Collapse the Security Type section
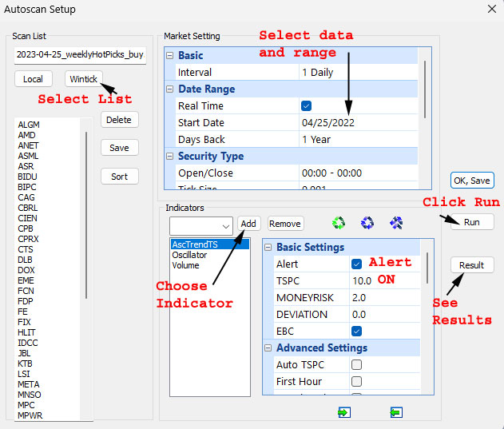This screenshot has width=504, height=429. (169, 157)
